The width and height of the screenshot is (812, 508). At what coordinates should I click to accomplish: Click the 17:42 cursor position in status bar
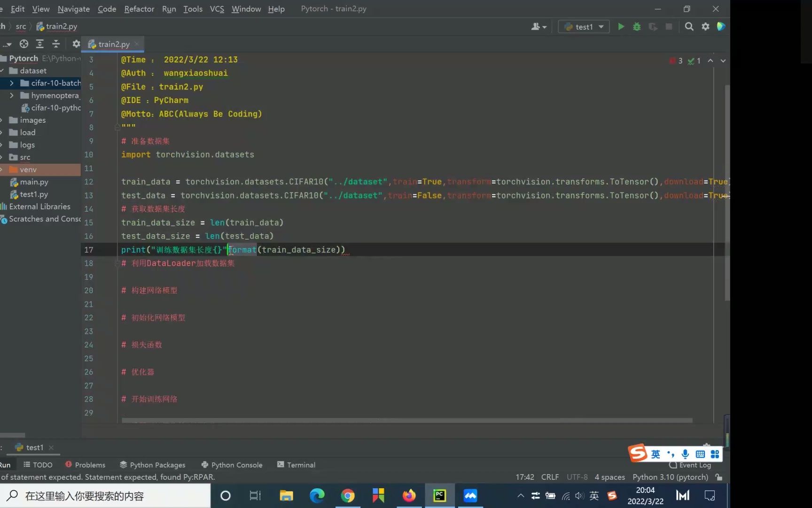pos(525,477)
